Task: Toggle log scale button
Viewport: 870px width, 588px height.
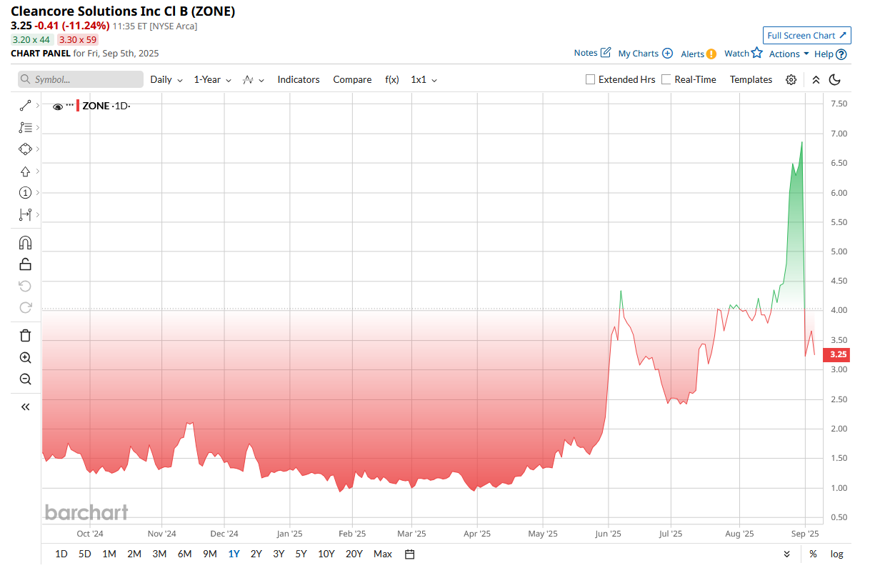Action: coord(836,554)
